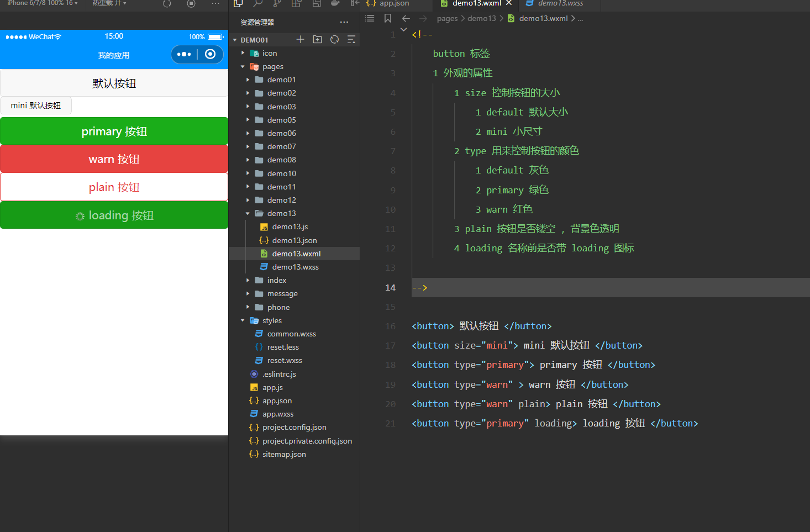The width and height of the screenshot is (810, 532).
Task: Toggle the bookmark icon in the editor bar
Action: click(388, 18)
